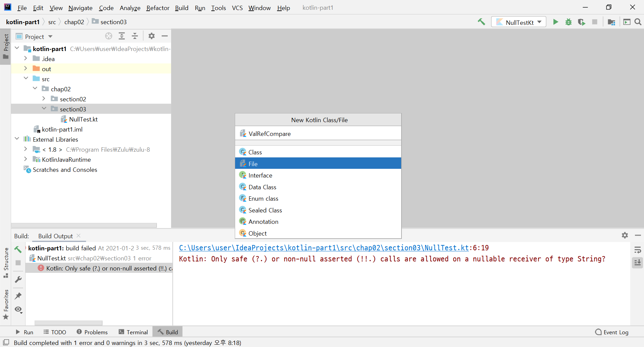Toggle scroll to end in build output

click(x=638, y=263)
